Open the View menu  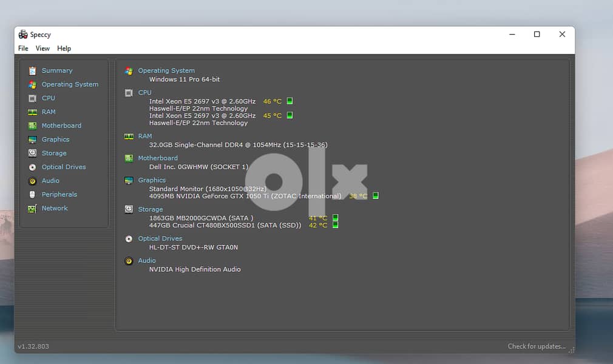(42, 49)
